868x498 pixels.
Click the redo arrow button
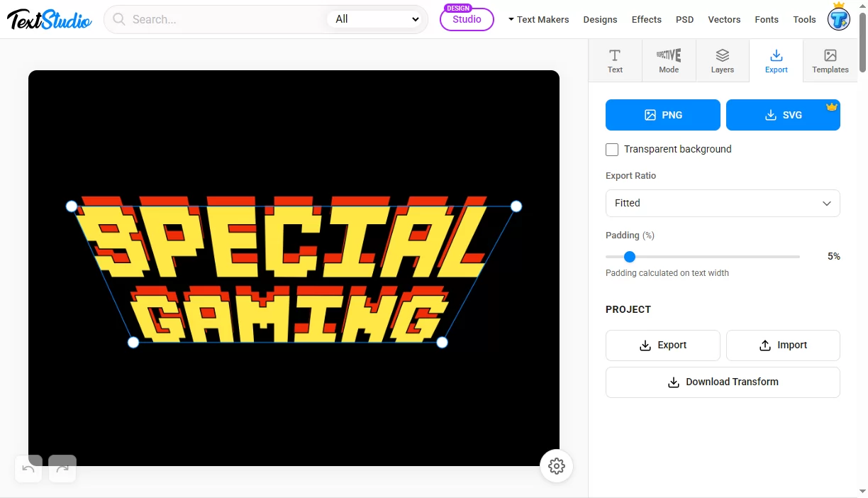click(62, 468)
